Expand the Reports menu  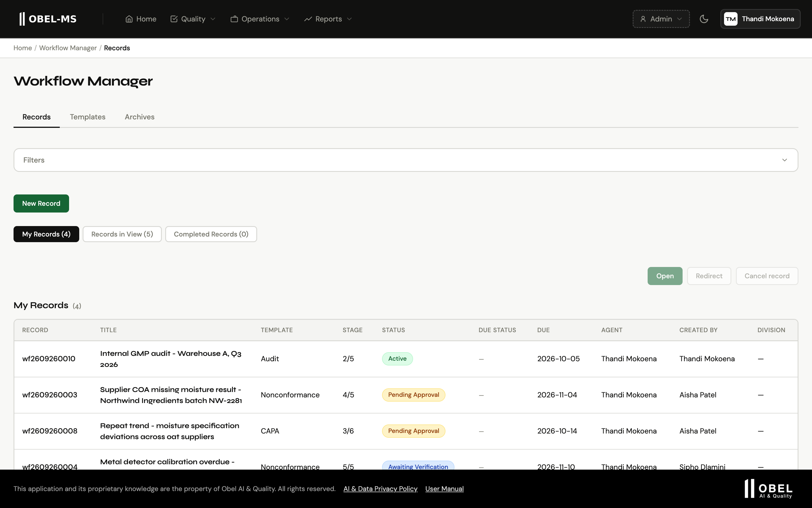tap(328, 19)
